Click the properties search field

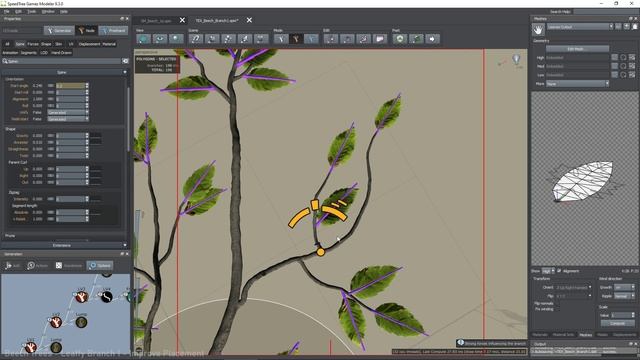tap(61, 61)
